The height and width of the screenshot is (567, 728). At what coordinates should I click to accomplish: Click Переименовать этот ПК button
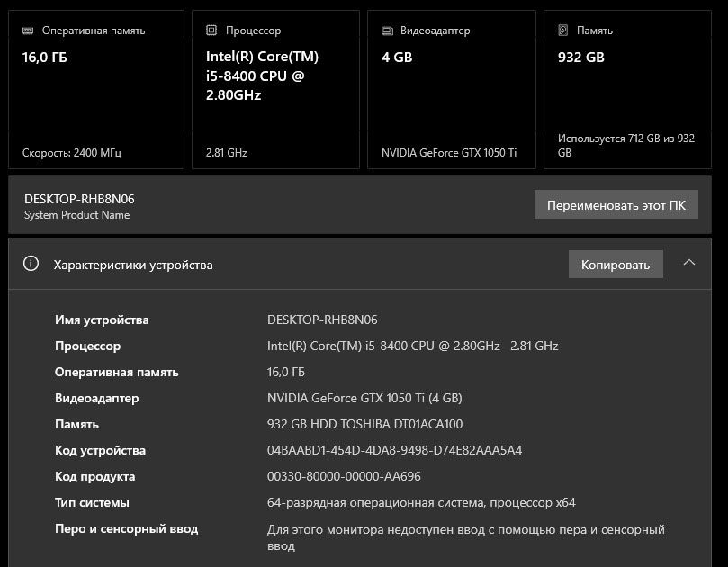coord(616,205)
